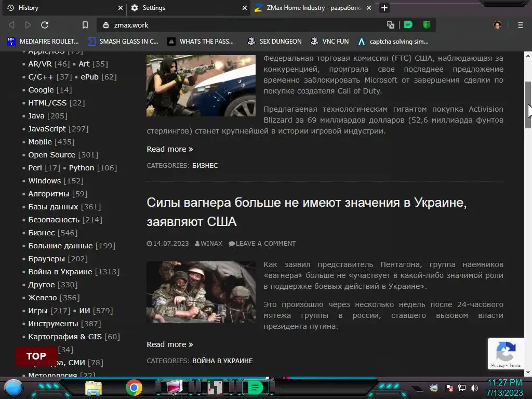Screen dimensions: 532x399
Task: Open the Безопасность category
Action: [54, 220]
